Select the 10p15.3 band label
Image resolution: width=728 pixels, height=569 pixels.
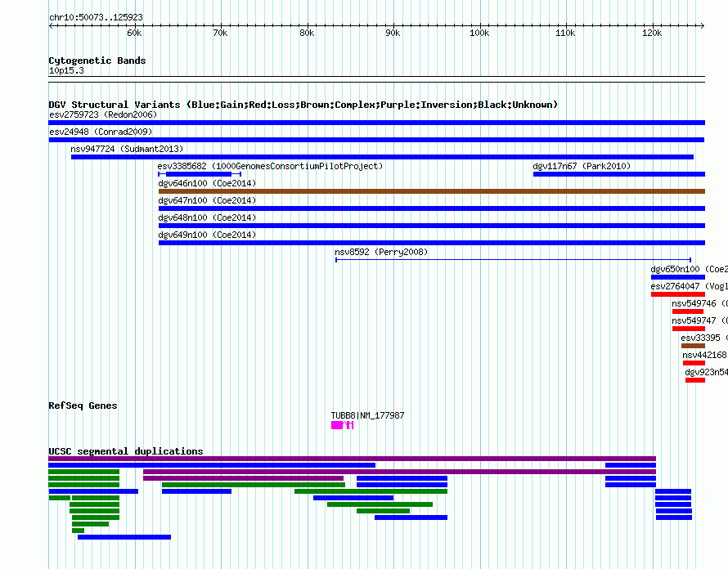coord(66,70)
